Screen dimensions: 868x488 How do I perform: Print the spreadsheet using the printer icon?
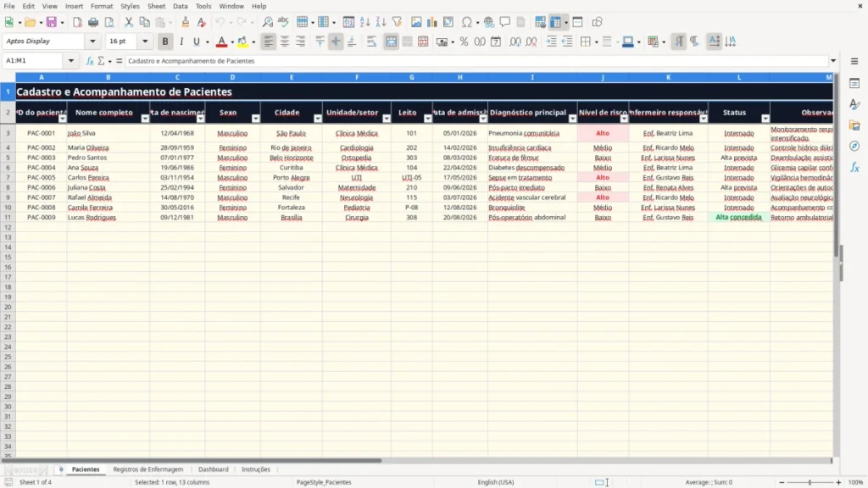pyautogui.click(x=93, y=22)
